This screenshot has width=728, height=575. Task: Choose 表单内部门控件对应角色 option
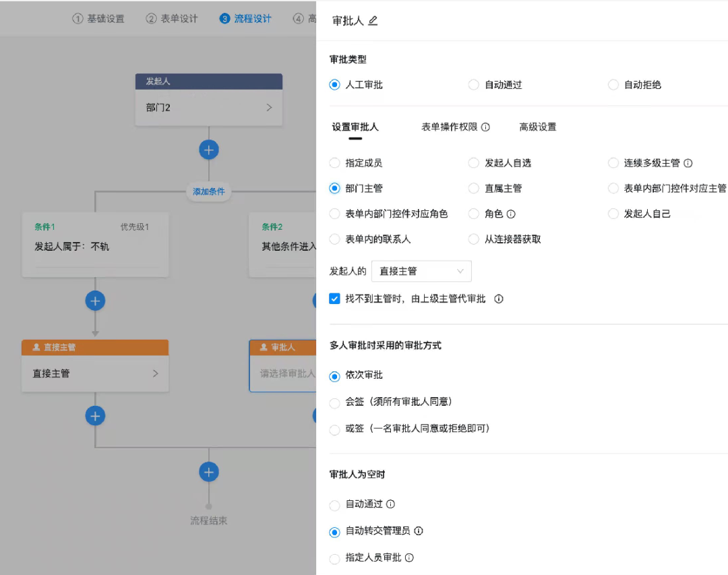pyautogui.click(x=334, y=214)
